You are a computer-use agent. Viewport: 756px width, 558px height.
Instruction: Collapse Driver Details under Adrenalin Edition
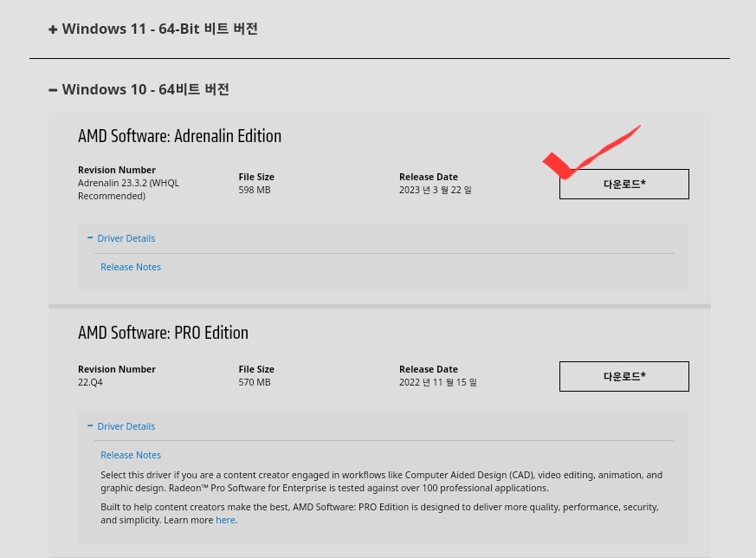[x=121, y=238]
